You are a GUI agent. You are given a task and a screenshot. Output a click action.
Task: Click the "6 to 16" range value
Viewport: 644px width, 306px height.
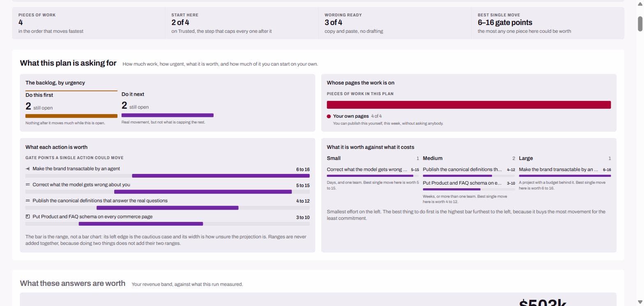pos(303,169)
